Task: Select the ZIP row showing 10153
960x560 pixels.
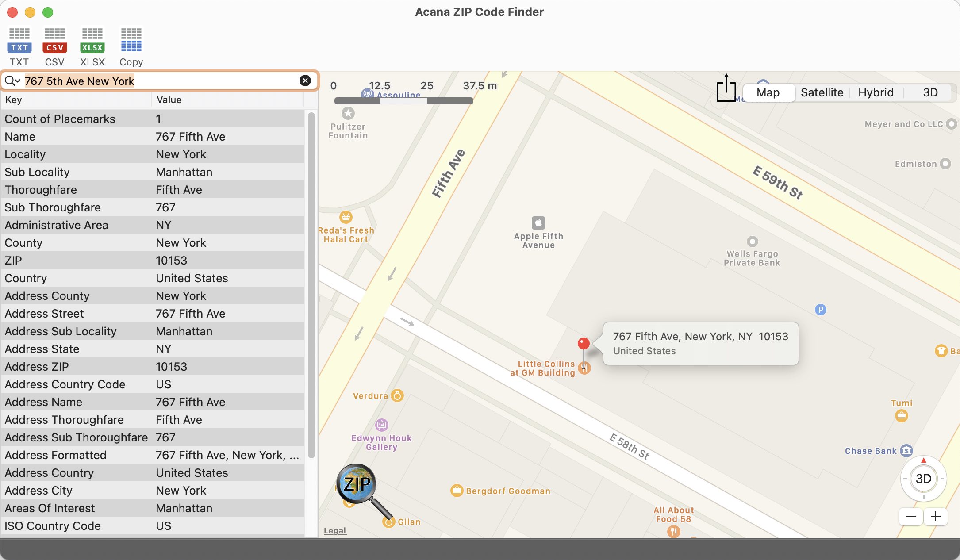Action: pyautogui.click(x=153, y=261)
